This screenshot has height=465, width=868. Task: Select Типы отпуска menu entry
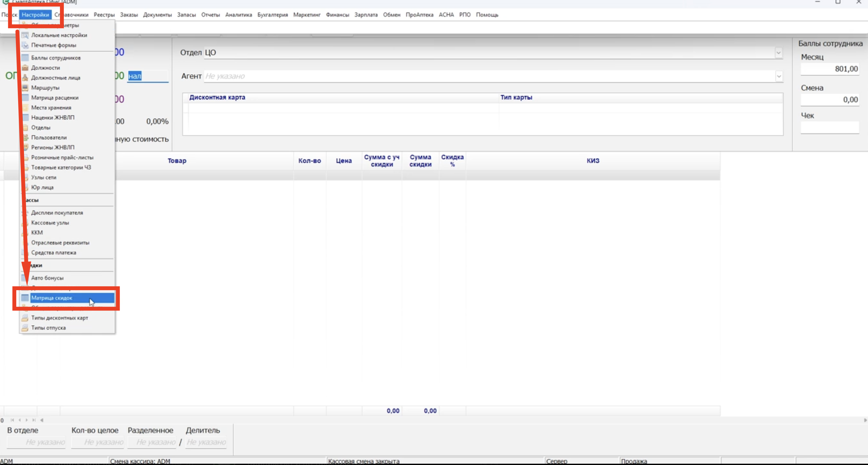pyautogui.click(x=49, y=328)
